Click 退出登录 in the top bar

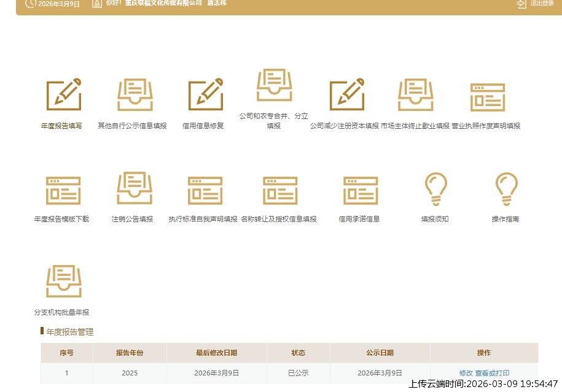click(x=536, y=4)
